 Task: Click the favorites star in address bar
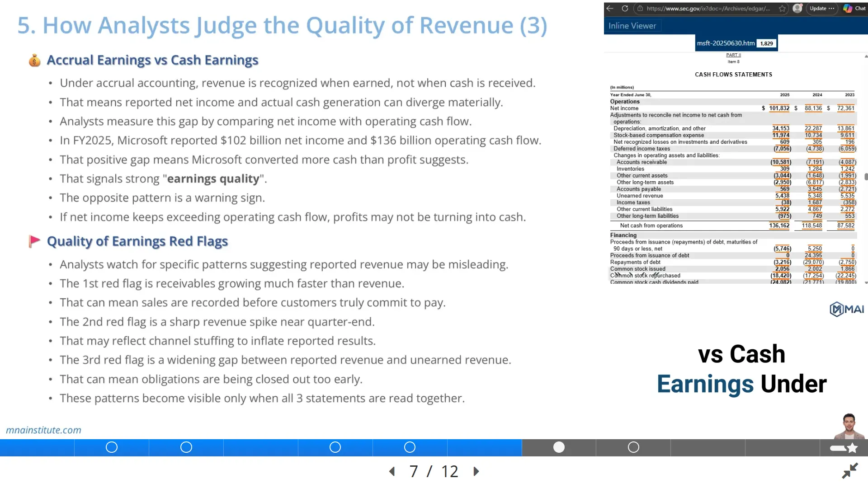point(782,8)
